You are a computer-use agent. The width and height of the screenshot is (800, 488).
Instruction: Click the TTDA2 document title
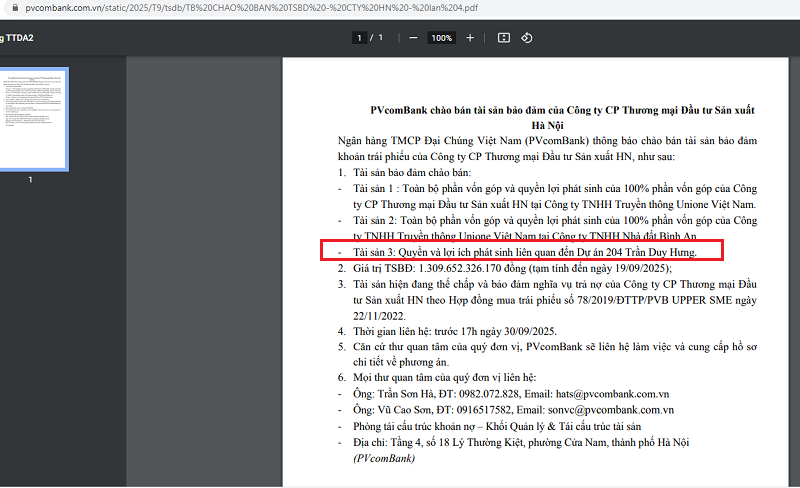(x=17, y=38)
